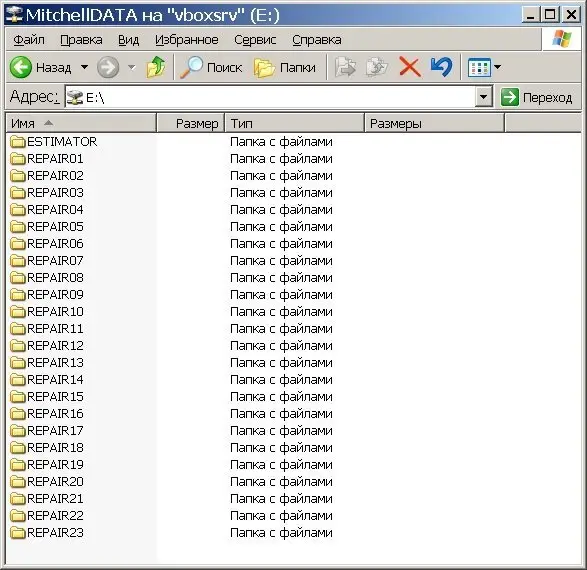The width and height of the screenshot is (587, 570).
Task: Click the Move To folder icon
Action: pos(345,67)
